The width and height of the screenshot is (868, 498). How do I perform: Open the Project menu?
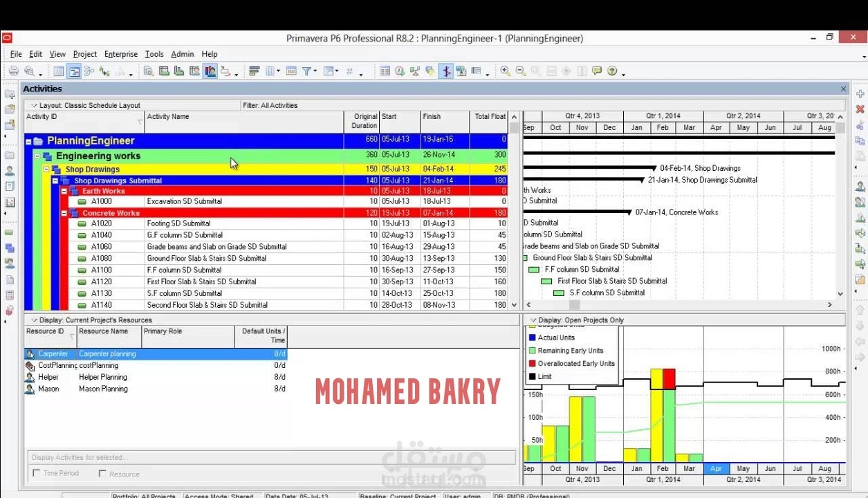[x=85, y=54]
